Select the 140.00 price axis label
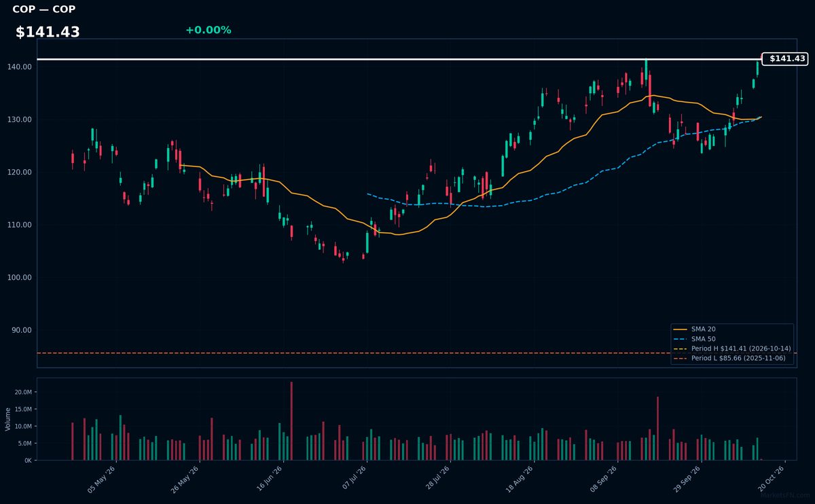Image resolution: width=815 pixels, height=504 pixels. point(20,67)
